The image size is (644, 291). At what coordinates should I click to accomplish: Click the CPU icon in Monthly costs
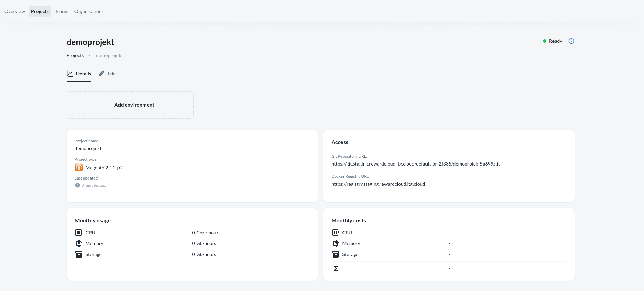coord(336,233)
